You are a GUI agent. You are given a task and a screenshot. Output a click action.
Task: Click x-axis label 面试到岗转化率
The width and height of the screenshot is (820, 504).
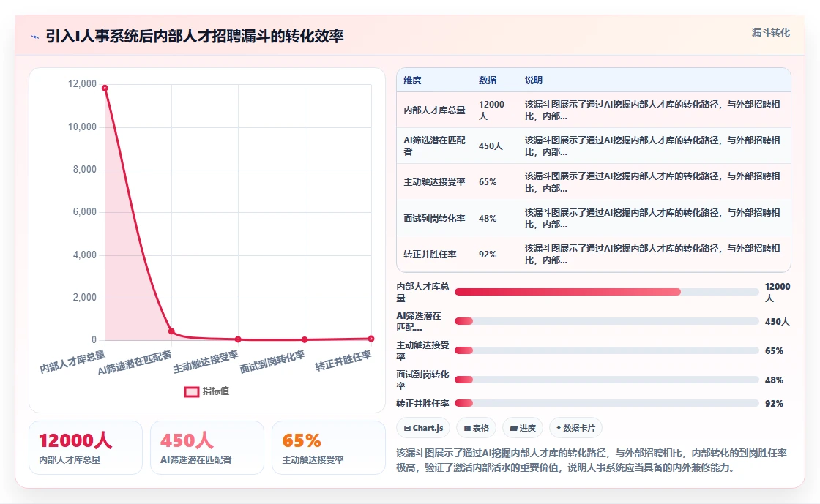(272, 362)
